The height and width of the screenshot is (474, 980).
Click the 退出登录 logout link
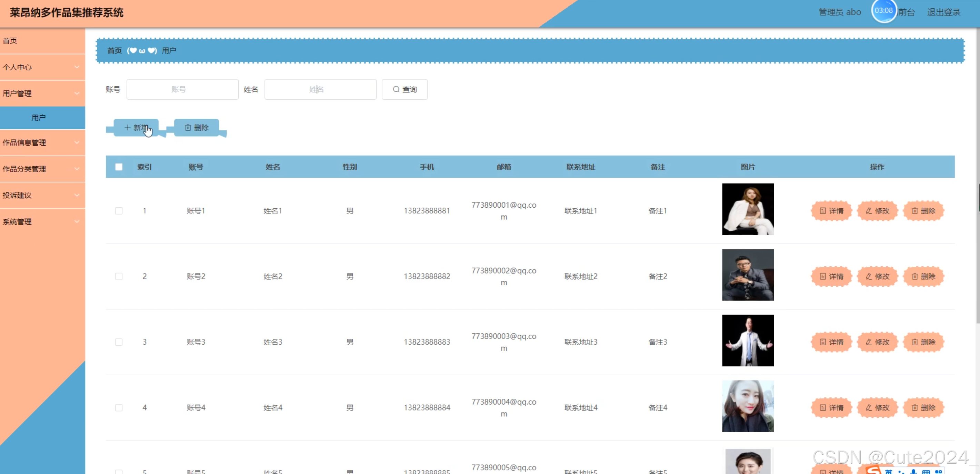click(x=943, y=12)
